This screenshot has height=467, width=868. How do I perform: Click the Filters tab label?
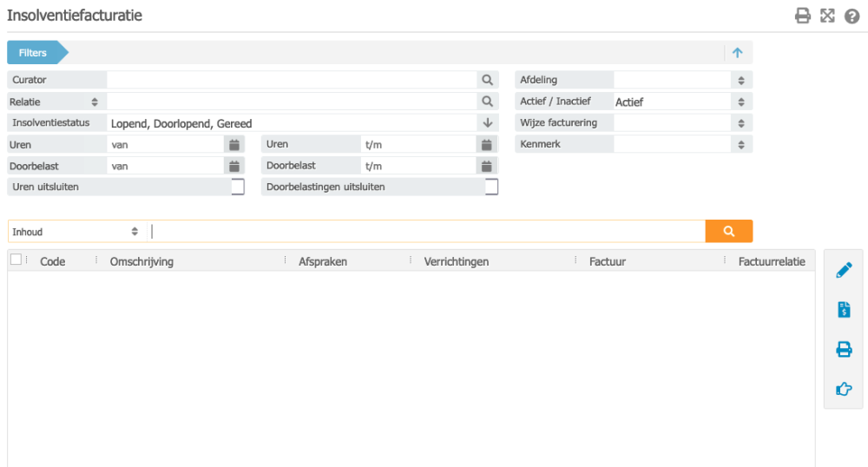tap(33, 53)
